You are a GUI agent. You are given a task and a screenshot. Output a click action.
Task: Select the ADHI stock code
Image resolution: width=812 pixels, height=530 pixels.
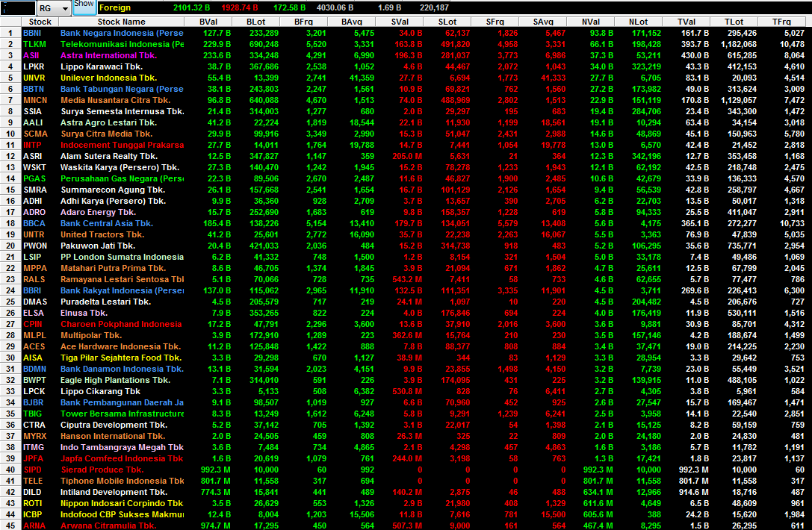[x=33, y=202]
